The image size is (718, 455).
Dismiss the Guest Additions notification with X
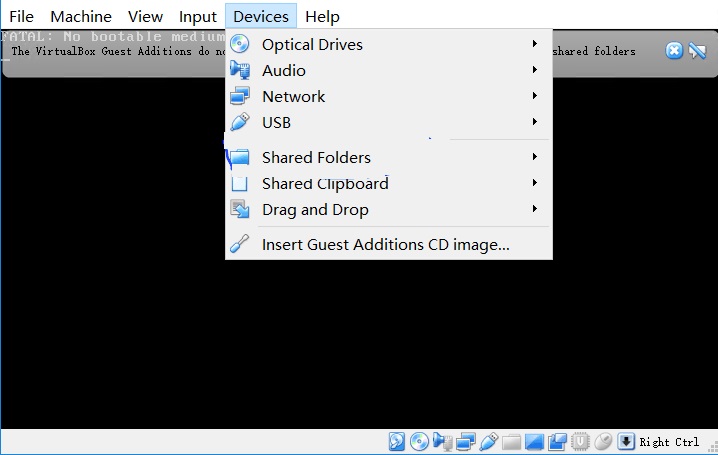[x=674, y=50]
